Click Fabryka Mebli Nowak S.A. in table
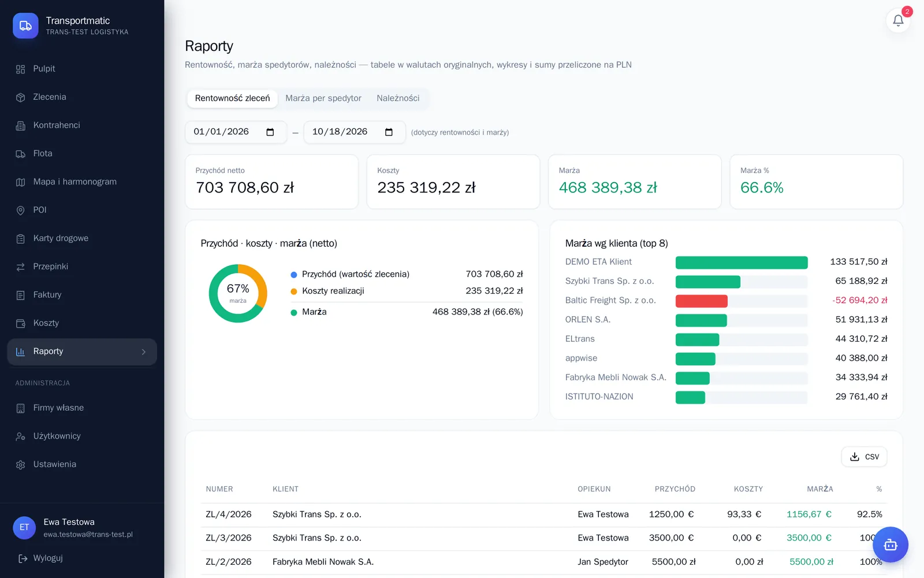 coord(323,562)
